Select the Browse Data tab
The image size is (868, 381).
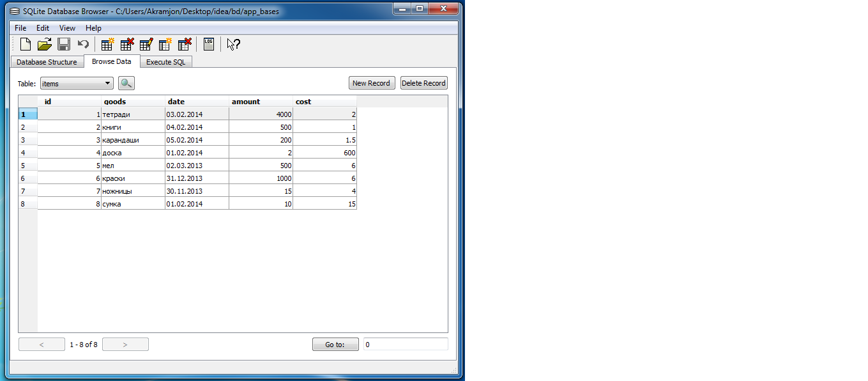(112, 61)
